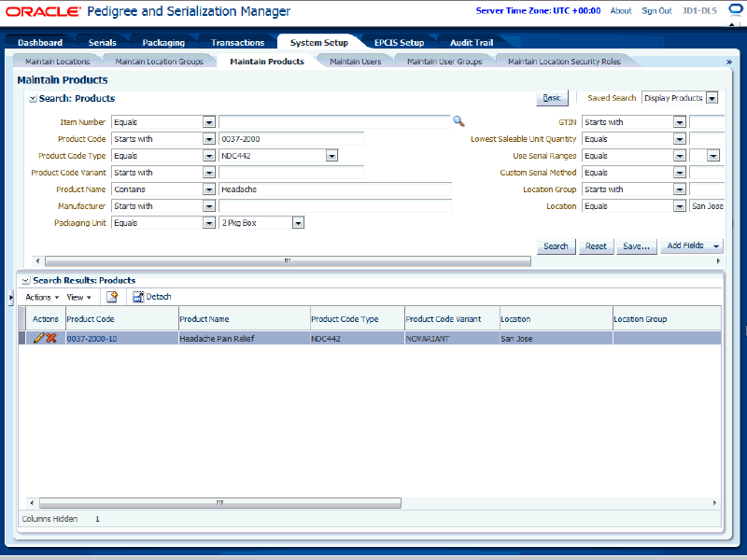
Task: Open GTIN operator dropdown
Action: coord(680,122)
